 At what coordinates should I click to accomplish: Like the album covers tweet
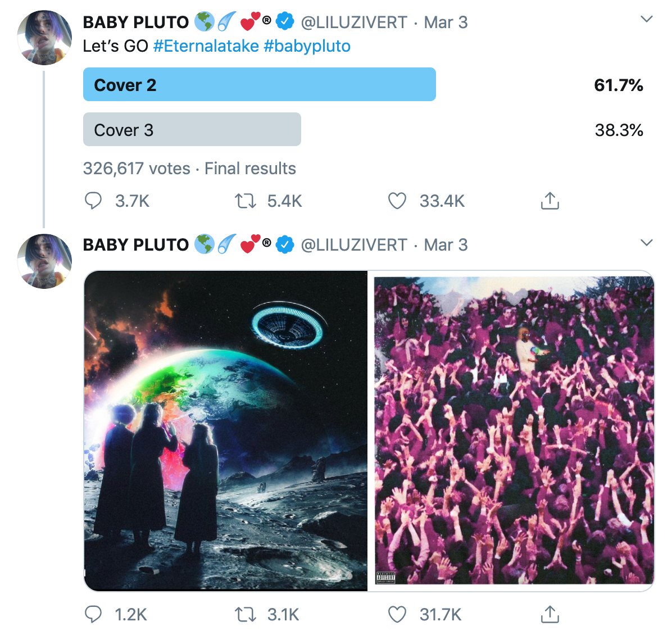(397, 615)
